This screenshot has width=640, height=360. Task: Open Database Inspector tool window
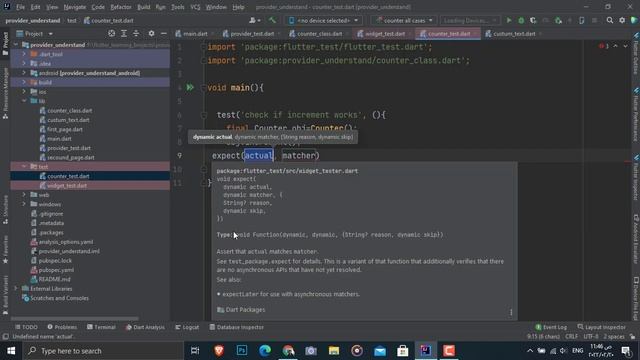coord(236,327)
